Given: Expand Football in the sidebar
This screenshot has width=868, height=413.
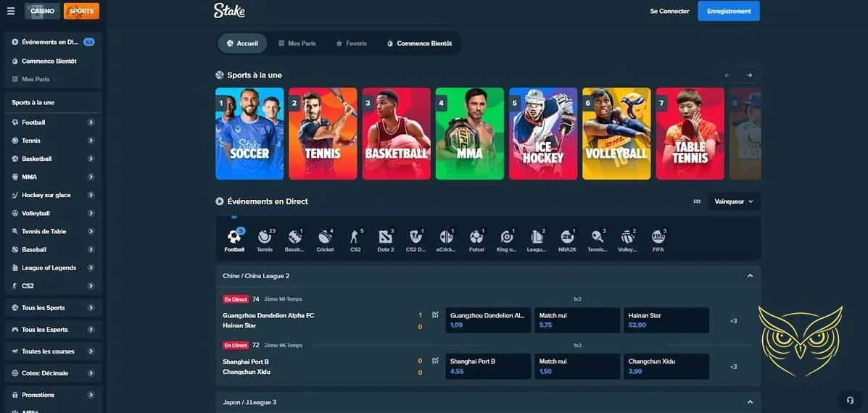Looking at the screenshot, I should (x=91, y=122).
